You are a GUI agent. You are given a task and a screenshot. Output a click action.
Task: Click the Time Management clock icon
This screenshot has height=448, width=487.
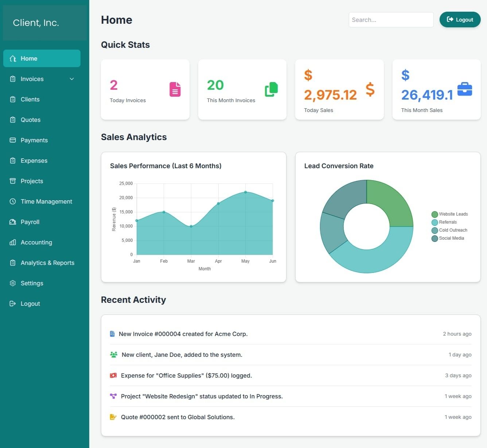[x=13, y=201]
